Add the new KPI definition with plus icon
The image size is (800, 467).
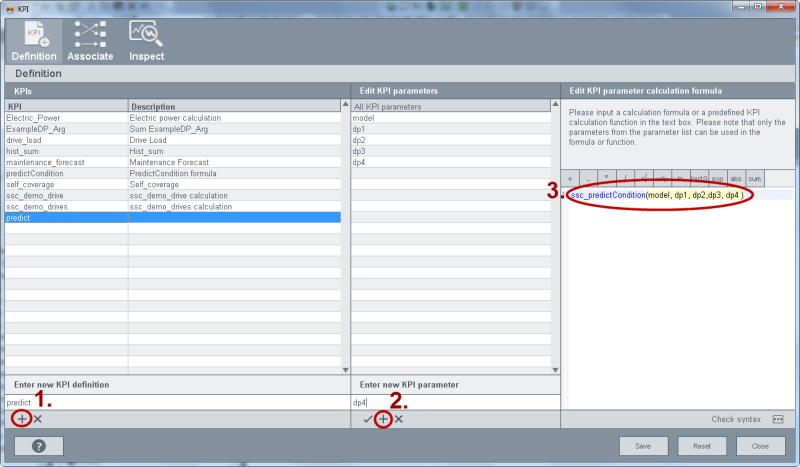click(x=22, y=419)
